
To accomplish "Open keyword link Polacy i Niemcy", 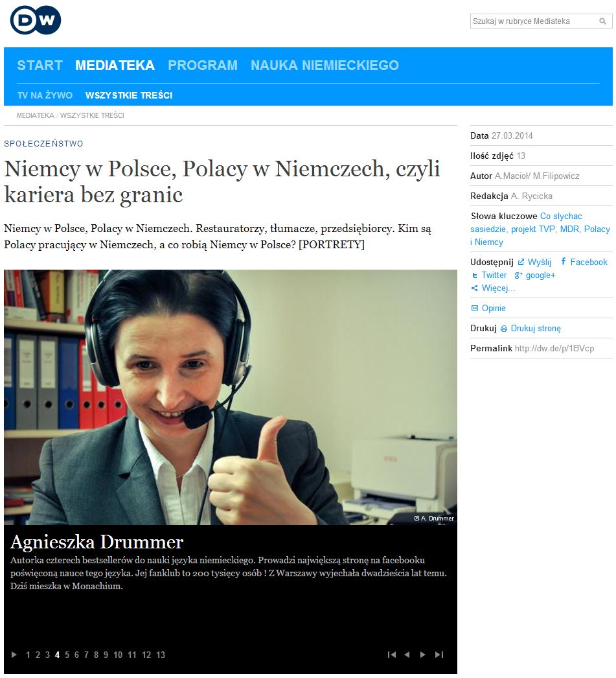I will click(540, 235).
